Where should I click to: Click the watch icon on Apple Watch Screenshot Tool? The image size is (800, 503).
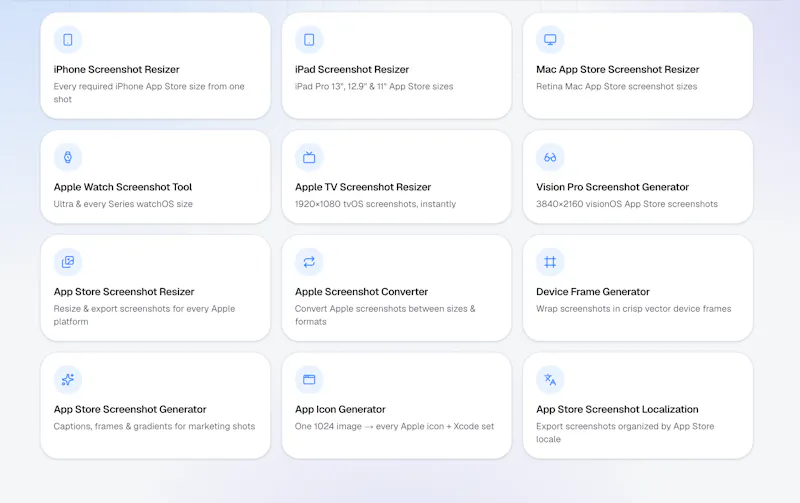coord(68,157)
